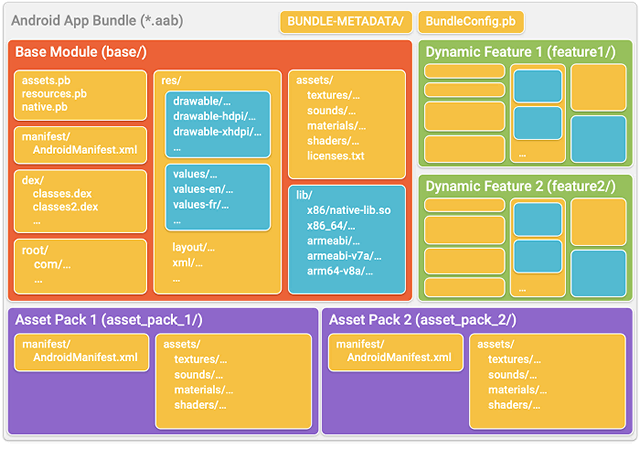Image resolution: width=640 pixels, height=460 pixels.
Task: Click the BUNDLE-METADATA/ box
Action: click(345, 22)
